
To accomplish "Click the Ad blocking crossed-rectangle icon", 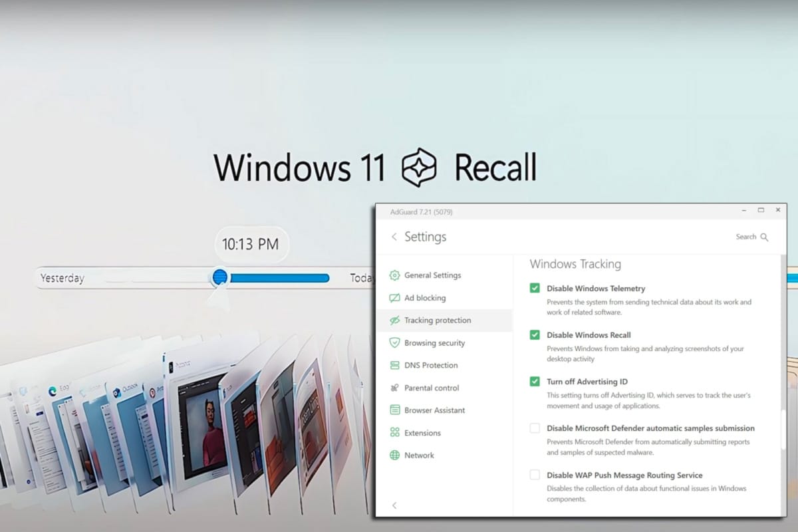I will point(394,298).
